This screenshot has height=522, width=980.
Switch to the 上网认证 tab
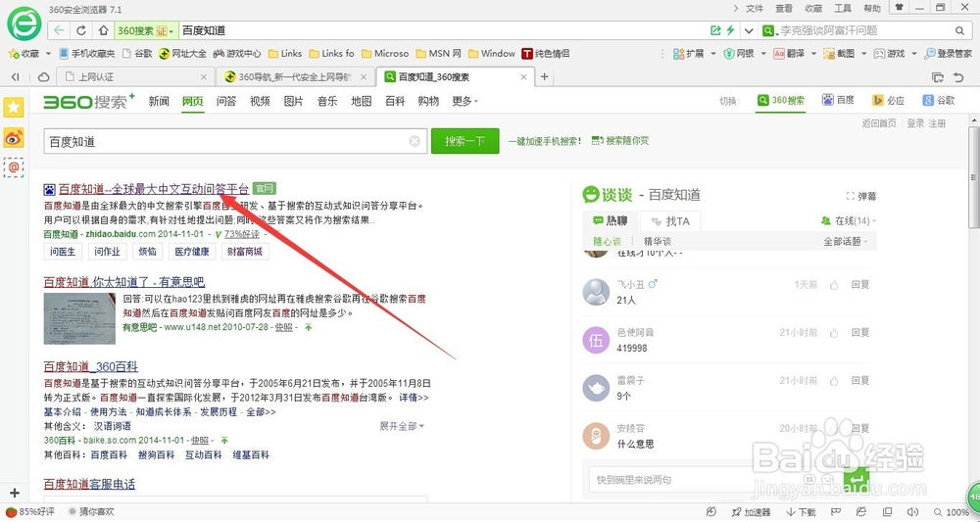click(x=136, y=77)
